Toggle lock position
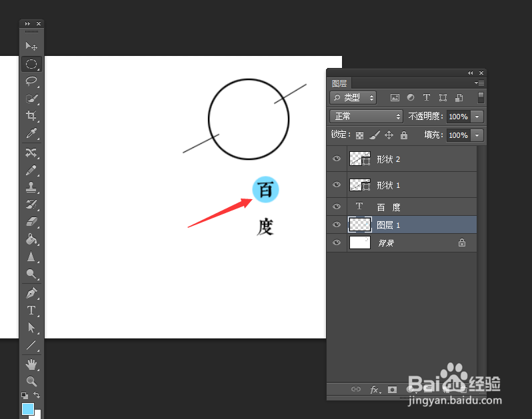The image size is (532, 419). [389, 135]
